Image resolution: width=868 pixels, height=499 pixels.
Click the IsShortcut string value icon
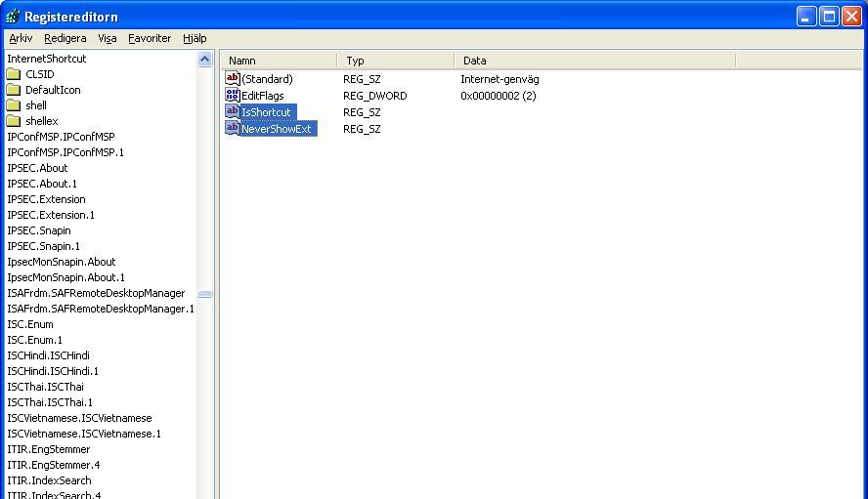[x=232, y=111]
